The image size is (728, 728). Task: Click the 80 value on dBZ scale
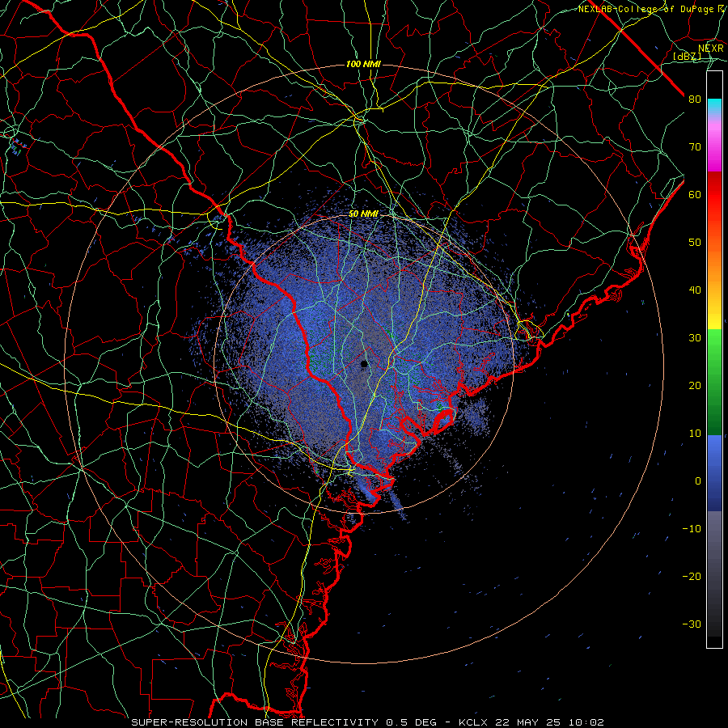[695, 99]
